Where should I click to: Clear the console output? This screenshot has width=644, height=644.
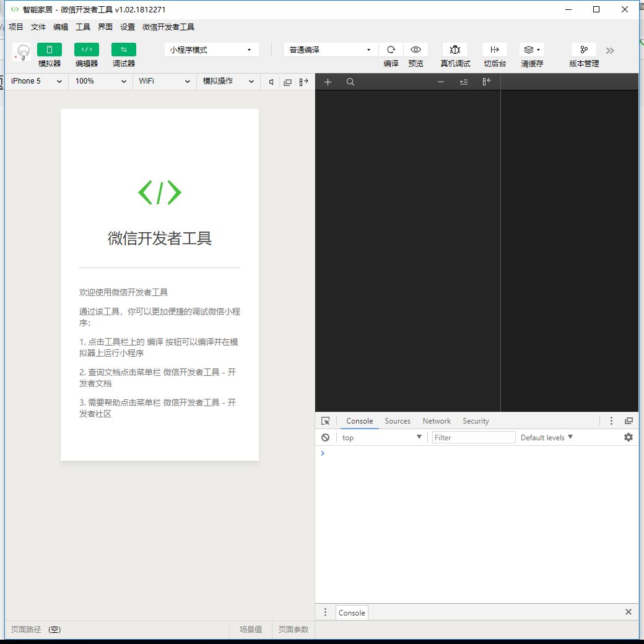coord(325,437)
